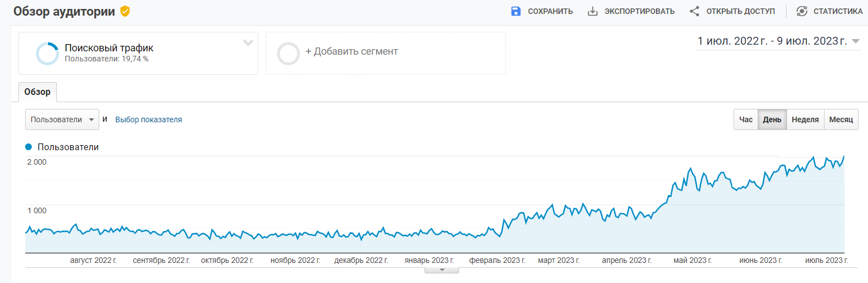Click the март 2023 г. axis label
The width and height of the screenshot is (868, 283).
click(559, 260)
